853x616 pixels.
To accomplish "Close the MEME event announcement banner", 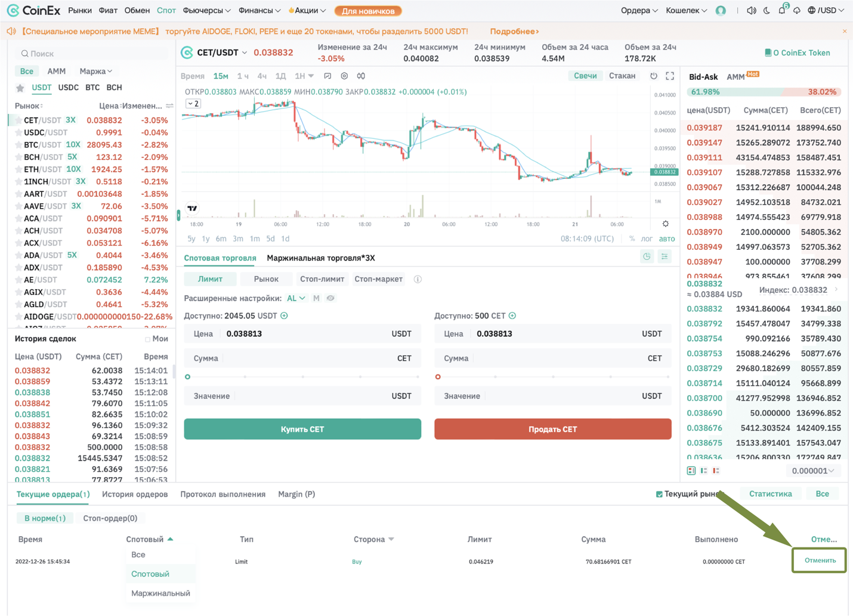I will click(845, 31).
